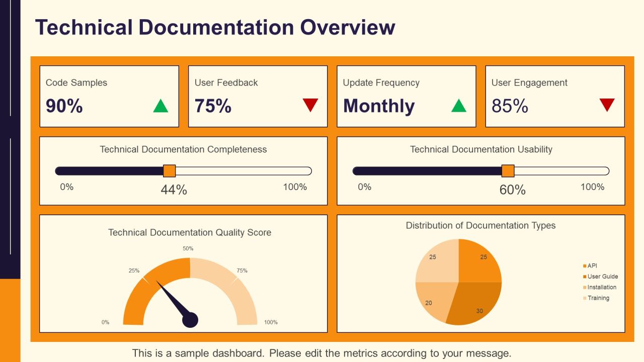The image size is (644, 362).
Task: Click the User Guide legend marker
Action: (584, 277)
